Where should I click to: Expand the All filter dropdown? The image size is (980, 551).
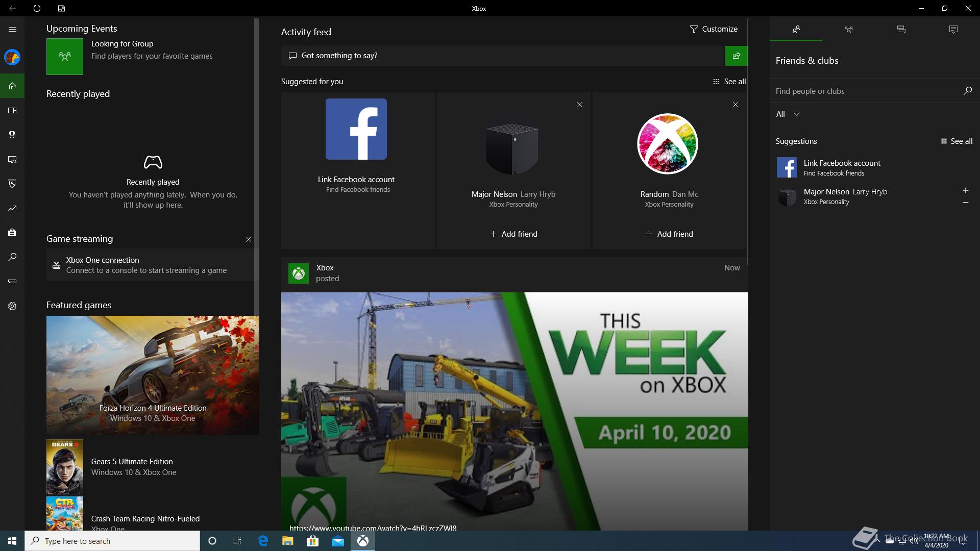point(788,114)
